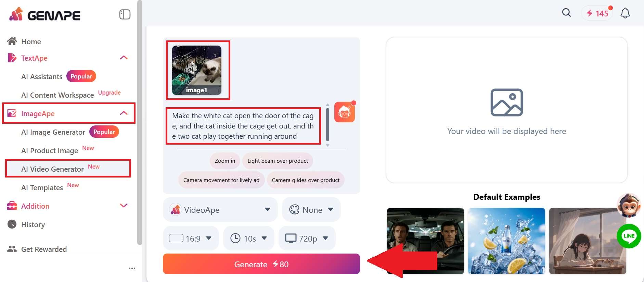Open the VideoApe model dropdown

coord(220,210)
